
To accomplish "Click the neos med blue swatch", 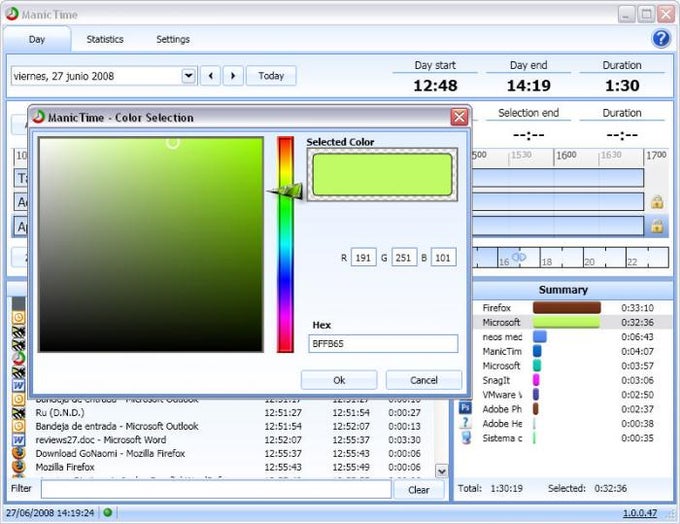I will click(539, 337).
